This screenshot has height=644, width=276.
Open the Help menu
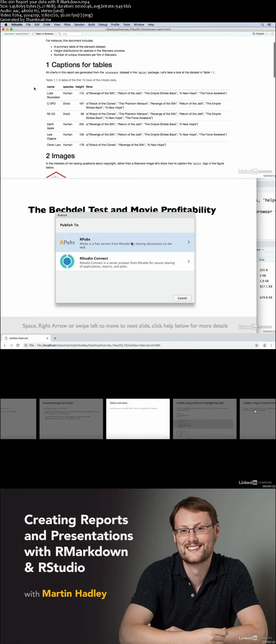[x=151, y=25]
